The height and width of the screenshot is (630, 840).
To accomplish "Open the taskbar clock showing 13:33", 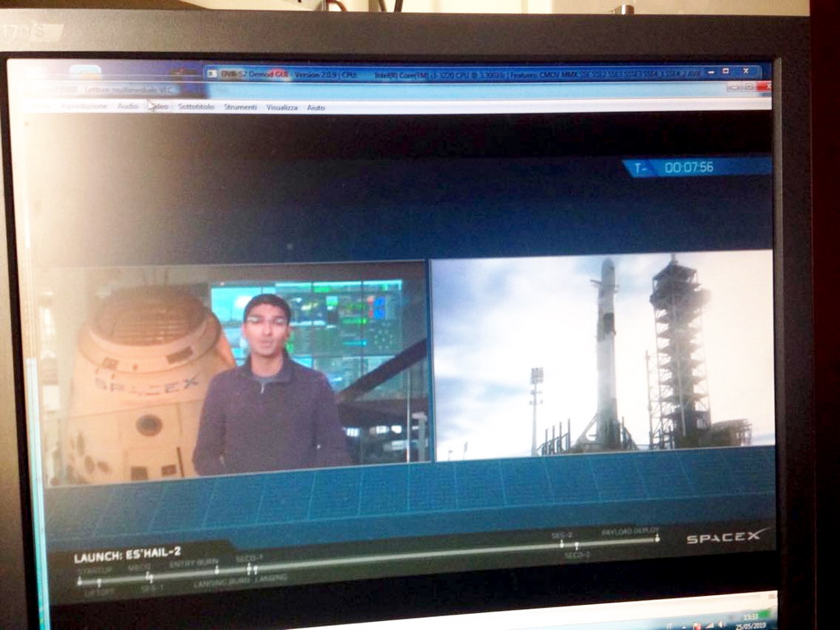I will (749, 621).
